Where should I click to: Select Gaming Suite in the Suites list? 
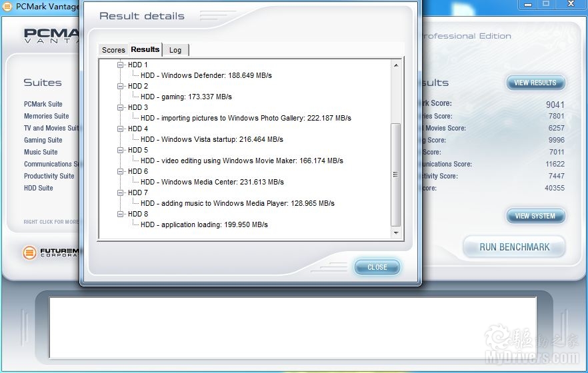pyautogui.click(x=43, y=140)
